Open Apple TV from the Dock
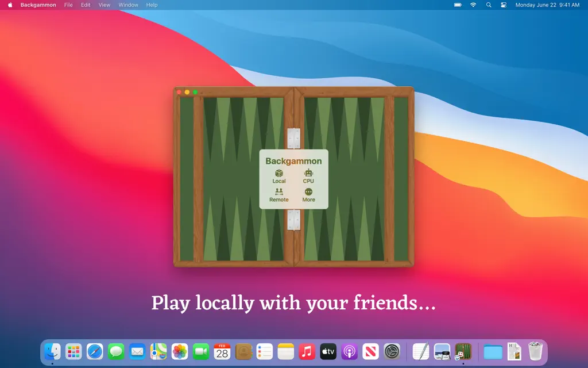Viewport: 588px width, 368px height. [328, 352]
